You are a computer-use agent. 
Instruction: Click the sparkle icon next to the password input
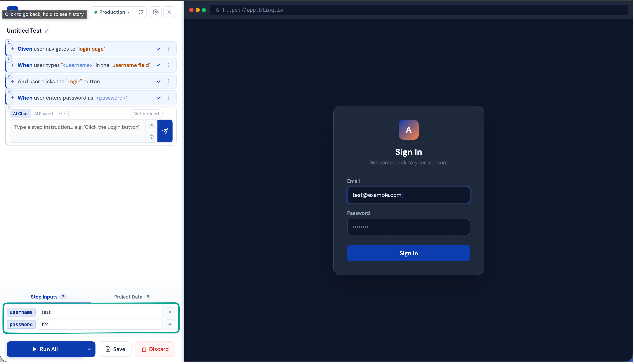tap(170, 324)
